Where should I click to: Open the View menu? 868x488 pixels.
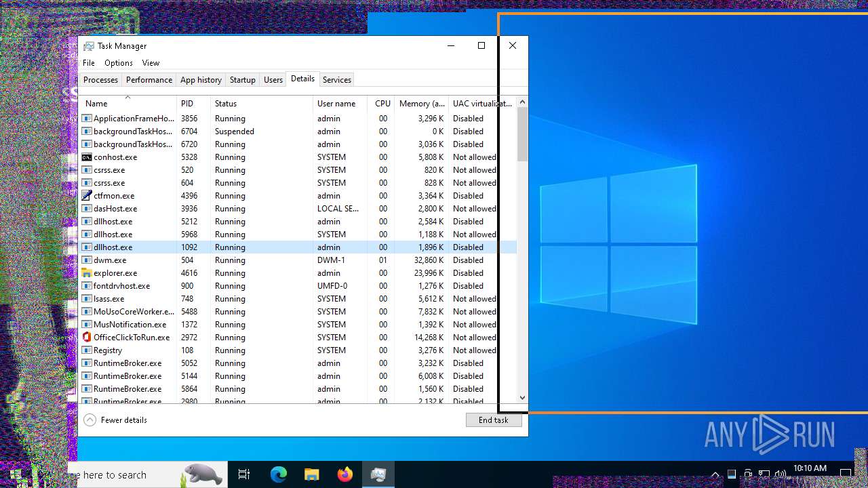[151, 63]
